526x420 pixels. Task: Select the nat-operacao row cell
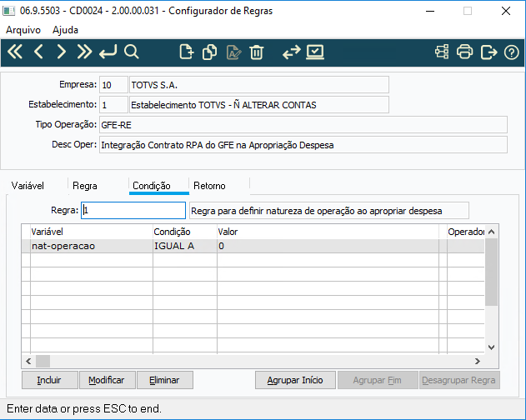pos(92,246)
